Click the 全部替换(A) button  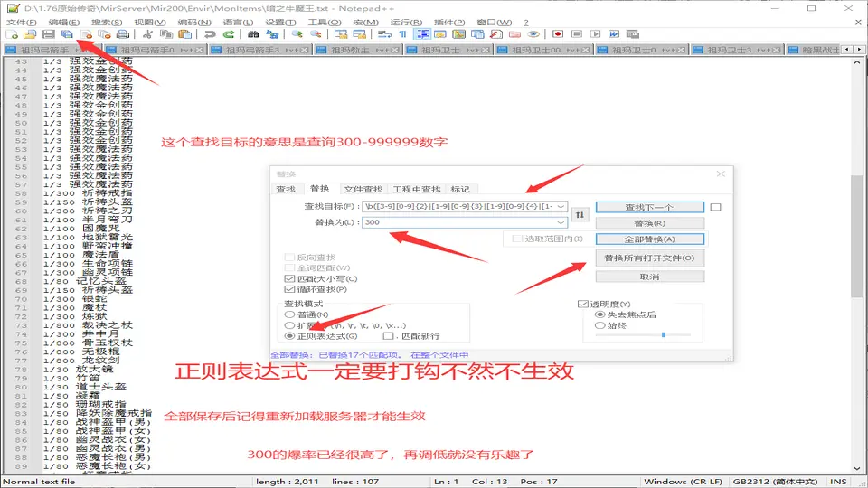[x=650, y=239]
